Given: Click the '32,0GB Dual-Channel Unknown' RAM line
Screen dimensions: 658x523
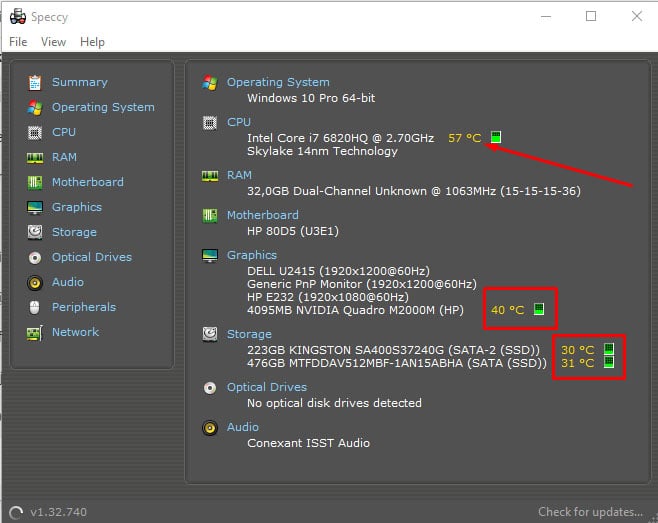Looking at the screenshot, I should pyautogui.click(x=414, y=191).
